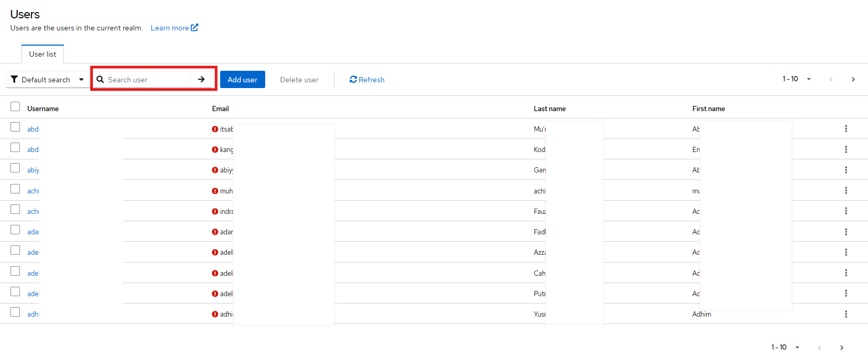Viewport: 868px width, 357px height.
Task: Sort by the Username column header
Action: (43, 109)
